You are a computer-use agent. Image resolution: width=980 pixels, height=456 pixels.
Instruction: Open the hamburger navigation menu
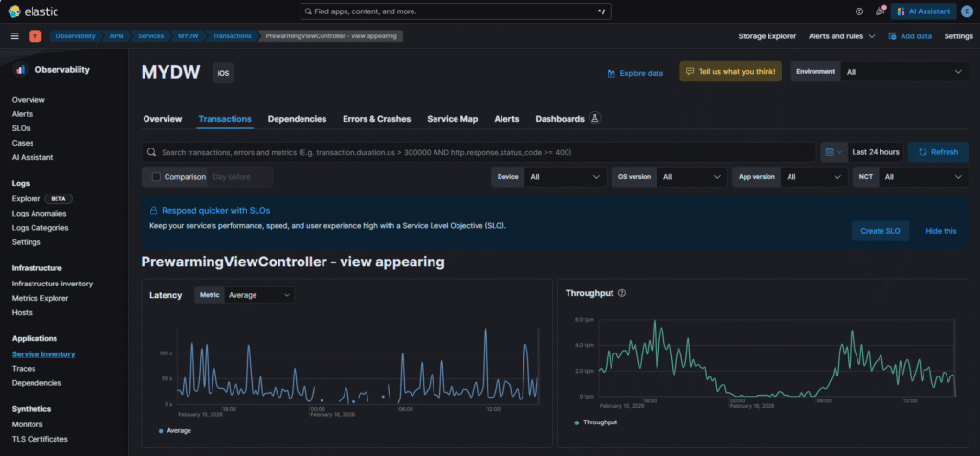pos(14,36)
